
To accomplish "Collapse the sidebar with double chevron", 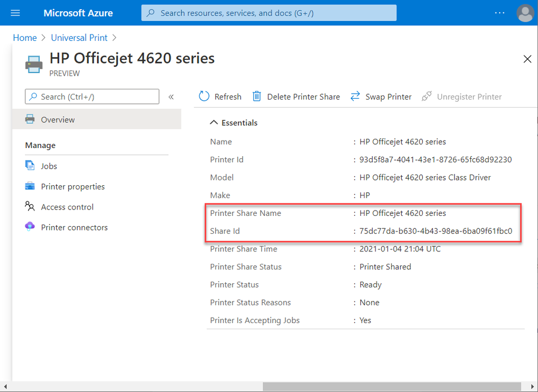I will (x=171, y=97).
